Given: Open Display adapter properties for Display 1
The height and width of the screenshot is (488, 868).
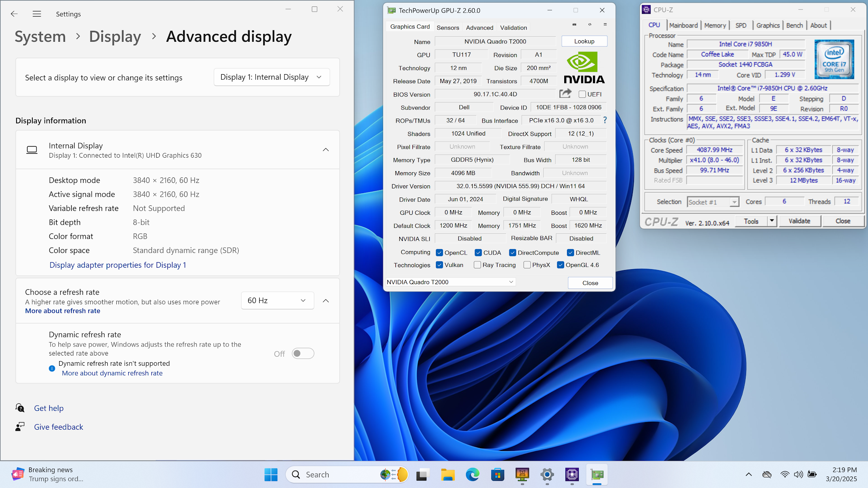Looking at the screenshot, I should coord(118,265).
